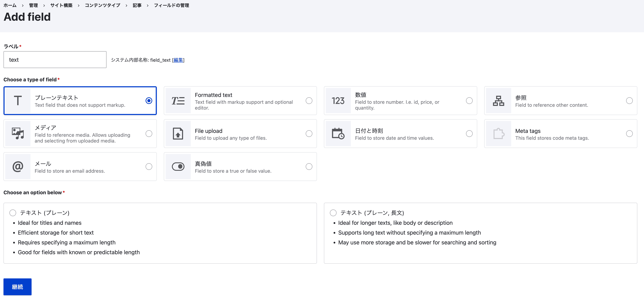The image size is (644, 297).
Task: Go to ホーム in the breadcrumb
Action: click(10, 5)
